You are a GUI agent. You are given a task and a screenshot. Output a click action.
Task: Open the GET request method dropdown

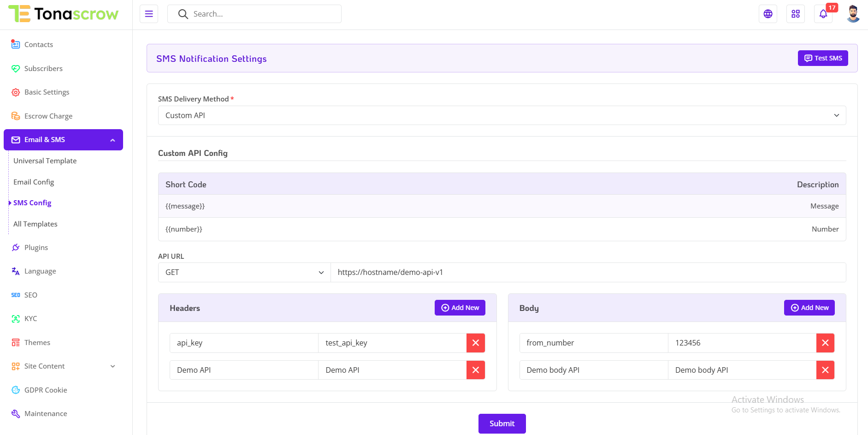coord(244,272)
